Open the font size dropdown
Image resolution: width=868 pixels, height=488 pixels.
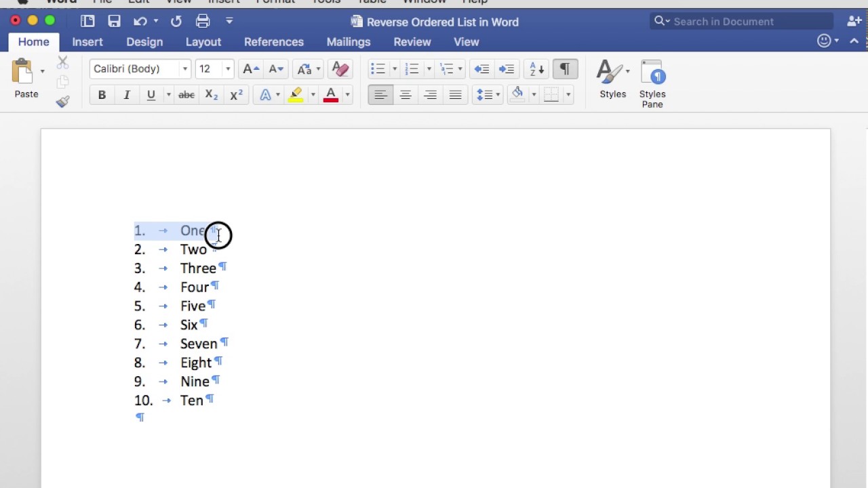(228, 69)
